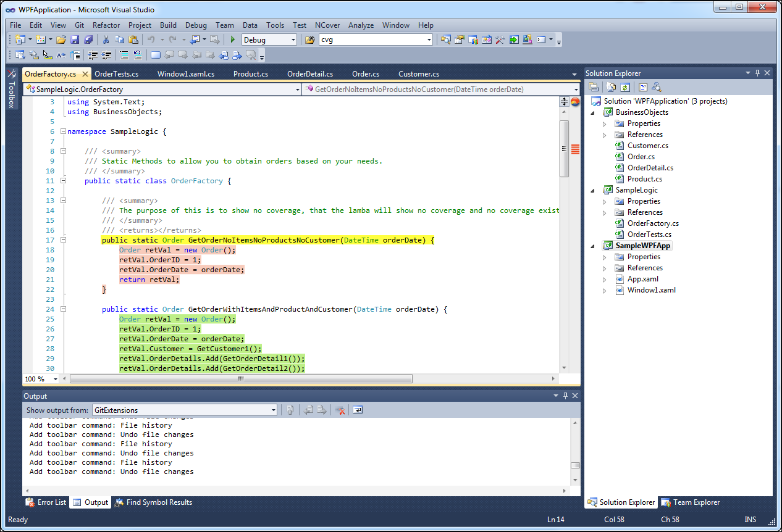This screenshot has height=532, width=782.
Task: Click the Comment Selection icon
Action: point(124,55)
